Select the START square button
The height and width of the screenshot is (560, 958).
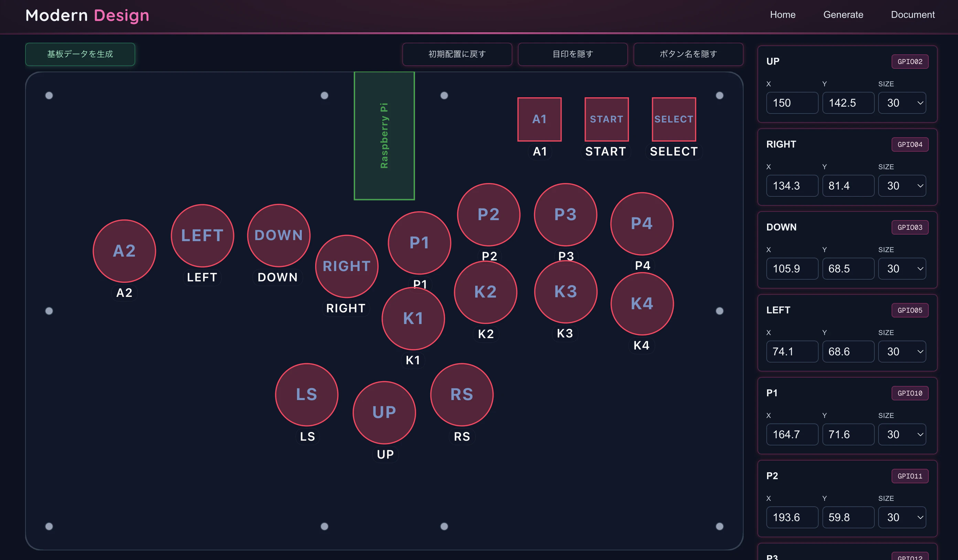pos(606,119)
